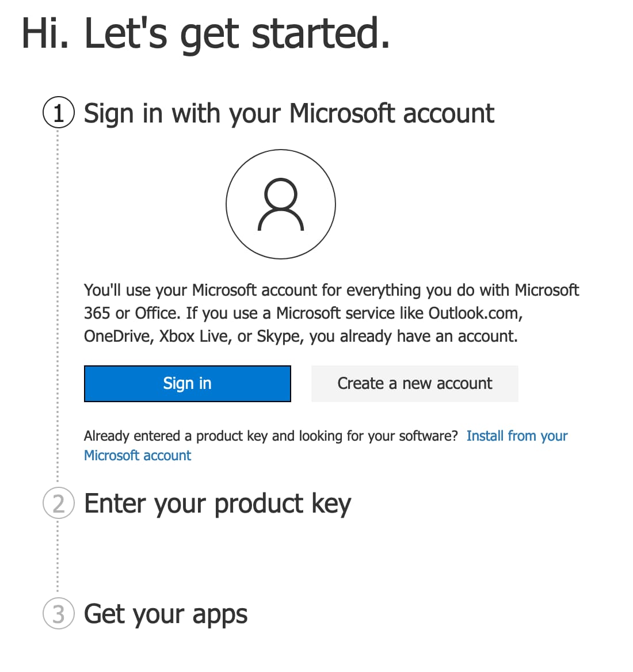Click the step 3 circled number icon
633x672 pixels.
(59, 613)
